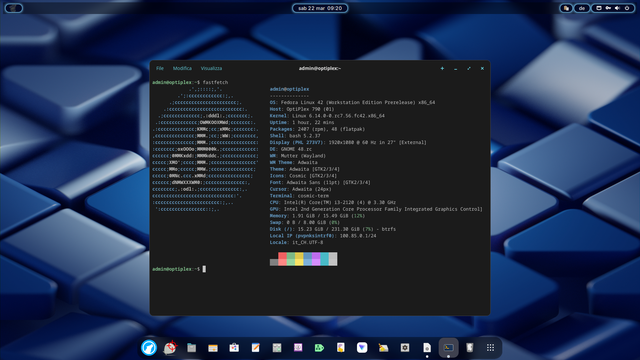
Task: Open the Settings gear icon in dock
Action: coord(405,348)
